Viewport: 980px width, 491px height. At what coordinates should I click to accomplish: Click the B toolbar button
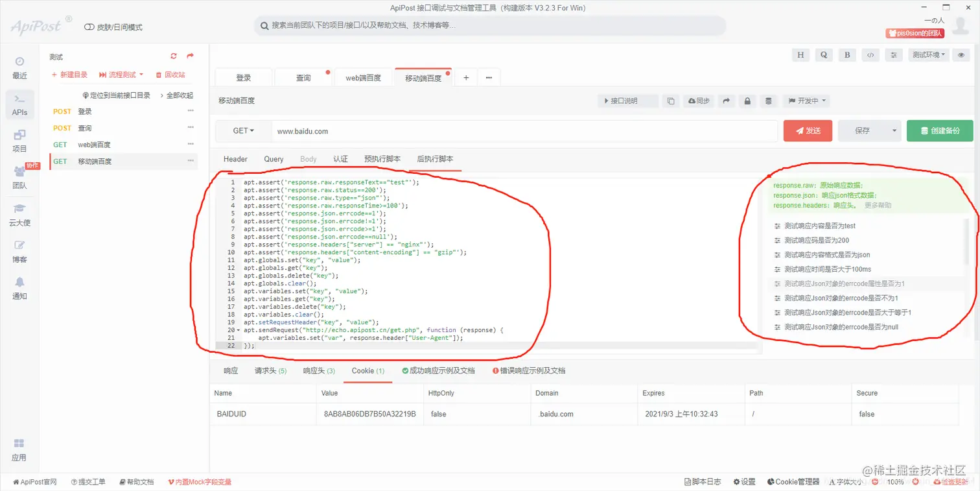[847, 55]
